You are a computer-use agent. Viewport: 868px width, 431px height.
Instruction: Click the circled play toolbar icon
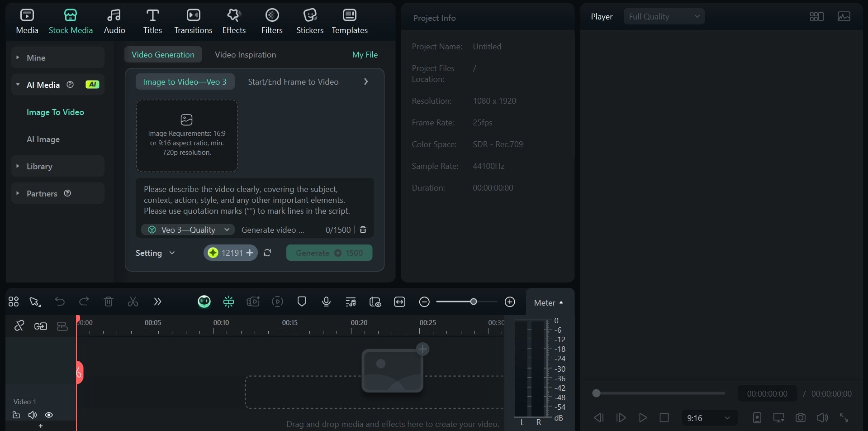[x=278, y=302]
